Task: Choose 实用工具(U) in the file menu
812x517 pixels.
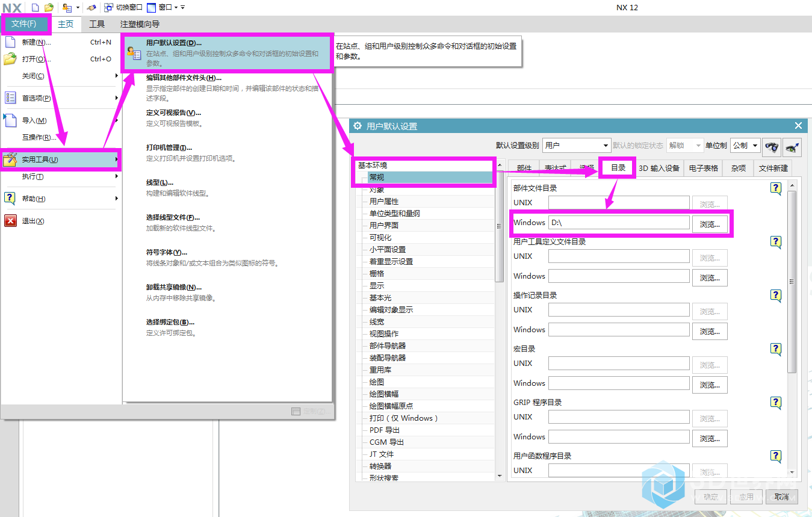Action: 60,159
